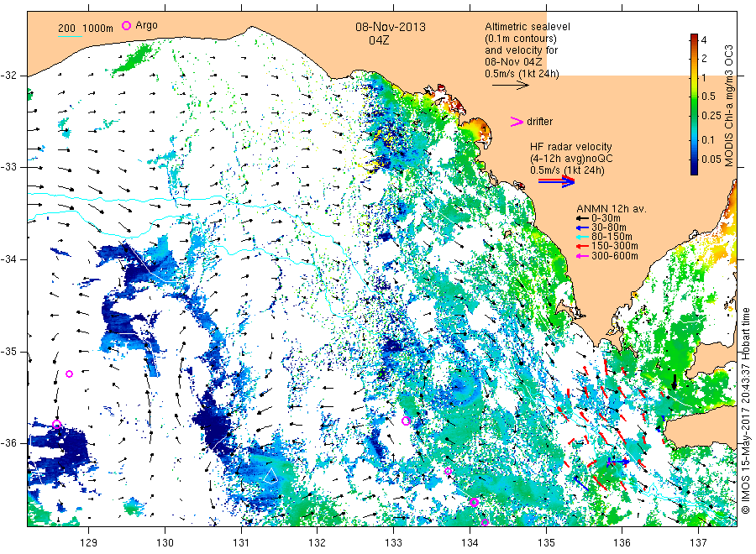Click the 'Argo' legend text
This screenshot has height=554, width=756.
point(146,25)
